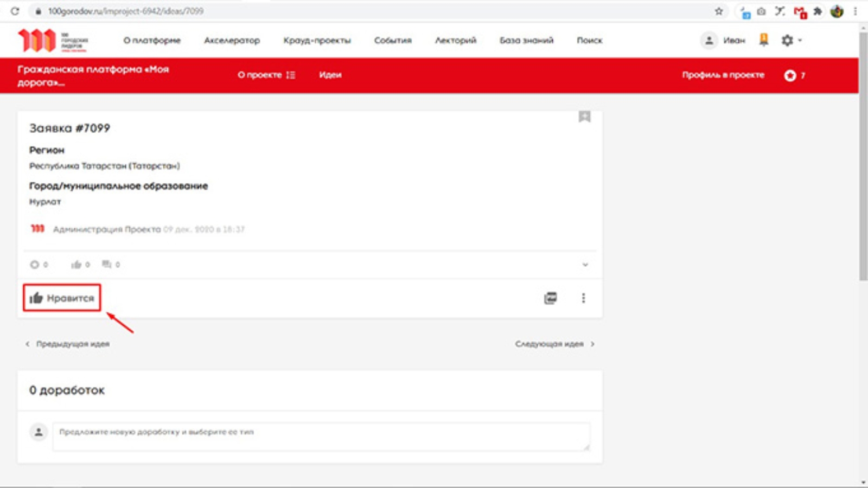
Task: Switch to the Идеи tab
Action: (x=330, y=75)
